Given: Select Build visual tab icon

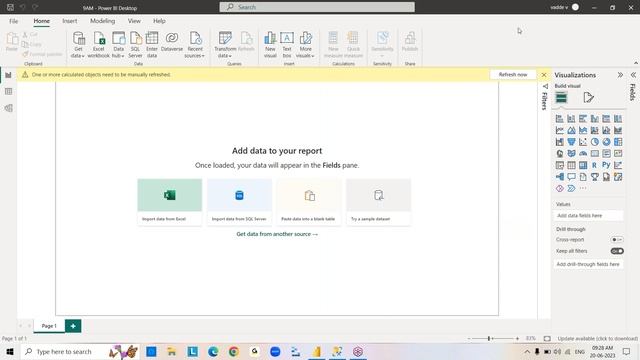Looking at the screenshot, I should click(561, 98).
